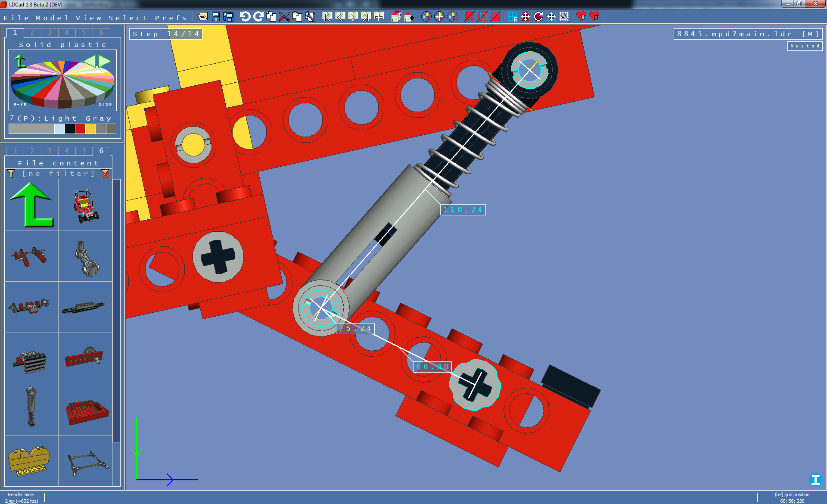Click the red icon with blue circle
The image size is (827, 504).
(x=482, y=17)
